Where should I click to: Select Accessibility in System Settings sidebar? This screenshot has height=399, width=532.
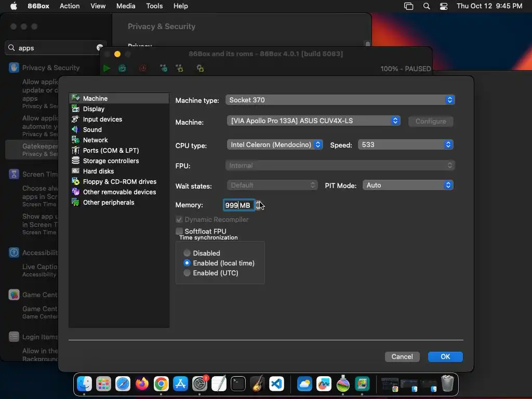click(x=33, y=253)
